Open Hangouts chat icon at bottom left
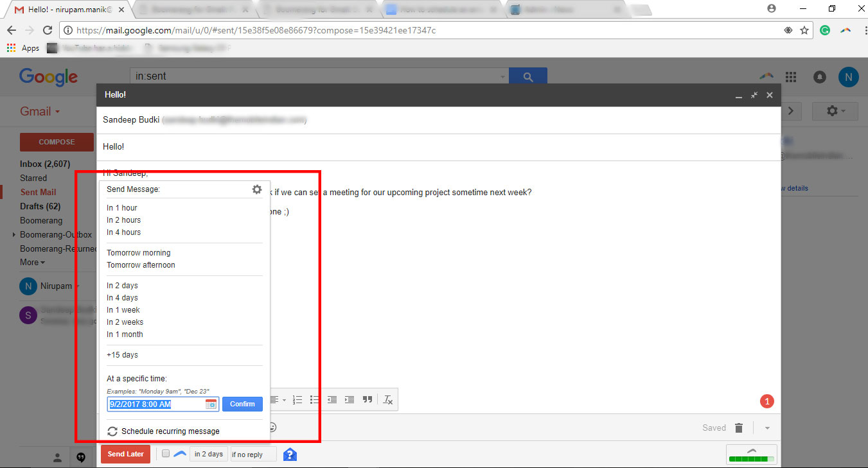 coord(81,458)
